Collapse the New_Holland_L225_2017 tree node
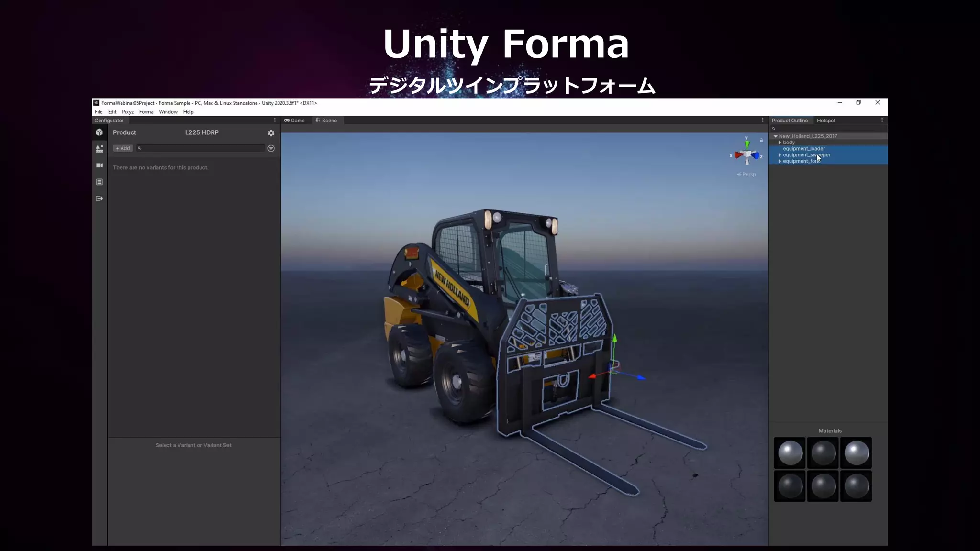This screenshot has width=980, height=551. click(x=775, y=136)
